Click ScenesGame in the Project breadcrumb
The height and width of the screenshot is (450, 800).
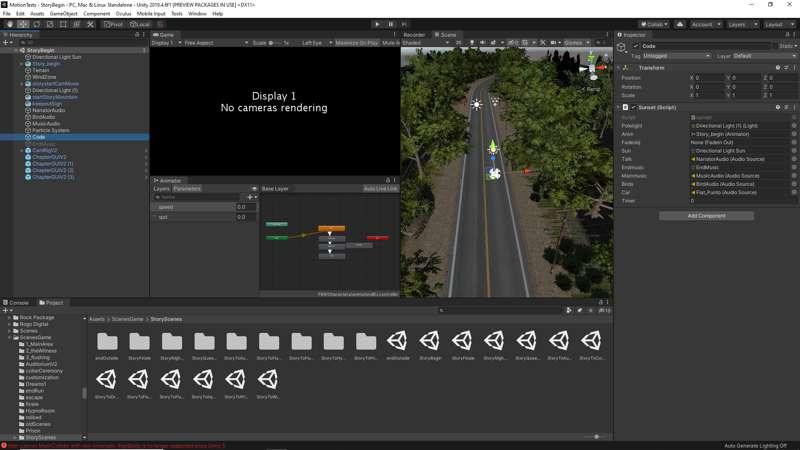(128, 319)
